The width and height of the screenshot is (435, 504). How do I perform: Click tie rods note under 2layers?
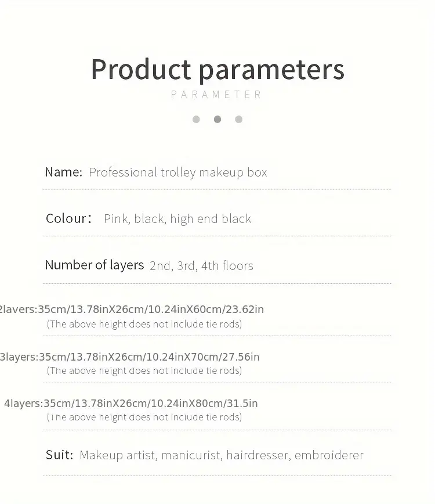[144, 324]
